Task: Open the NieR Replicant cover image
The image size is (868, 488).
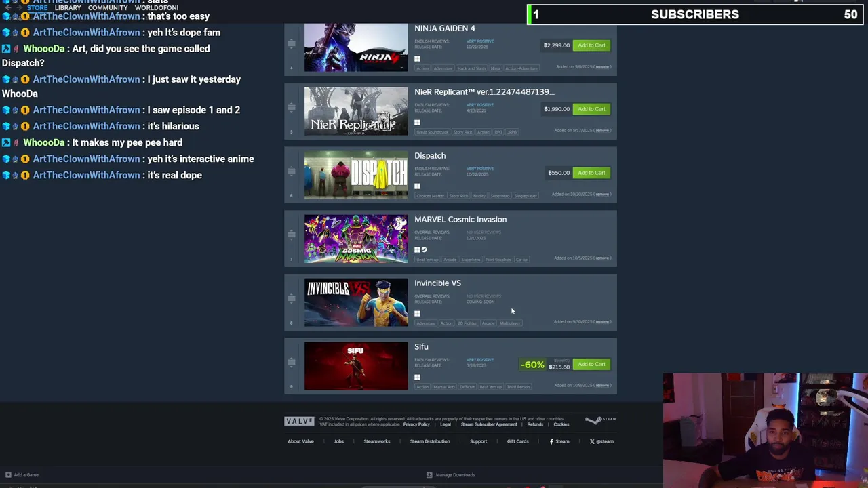Action: tap(356, 111)
